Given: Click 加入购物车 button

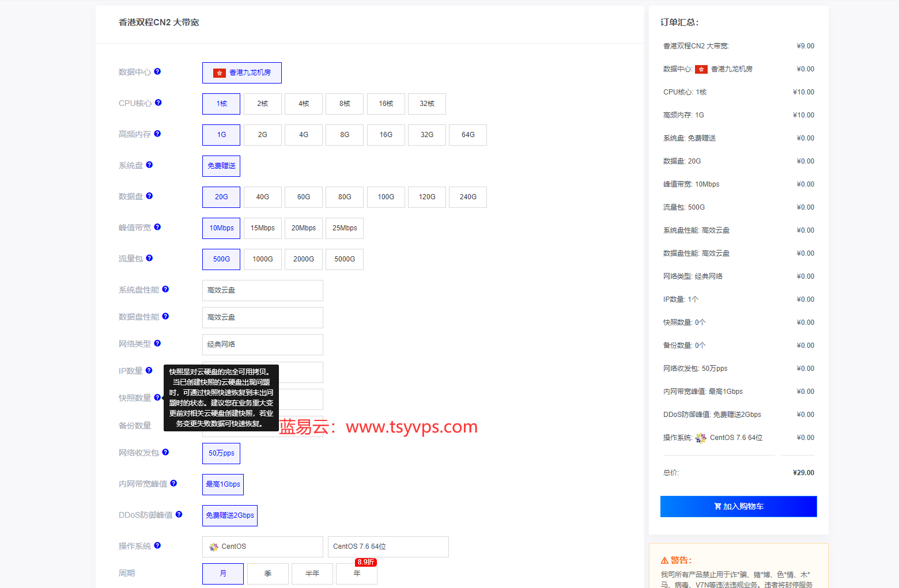Looking at the screenshot, I should [738, 506].
